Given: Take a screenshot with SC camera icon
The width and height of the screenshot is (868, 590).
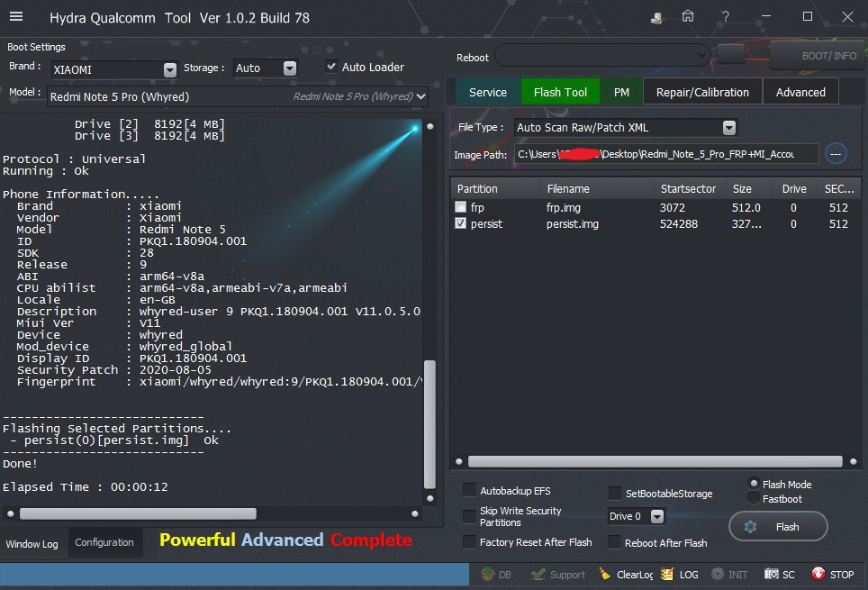Looking at the screenshot, I should point(772,574).
